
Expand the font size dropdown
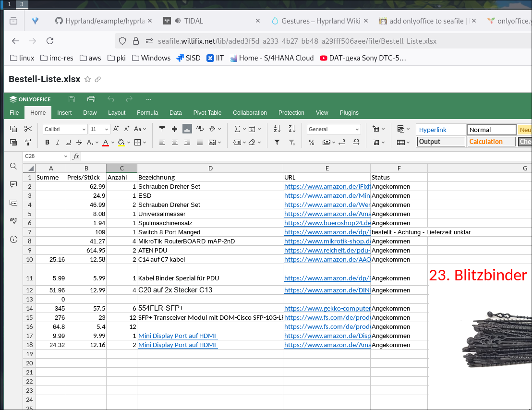coord(106,129)
